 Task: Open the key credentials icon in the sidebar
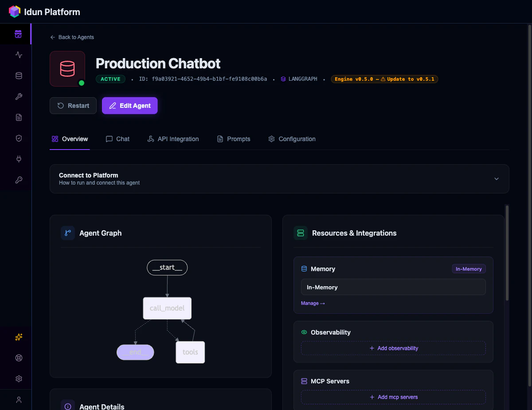click(x=18, y=180)
